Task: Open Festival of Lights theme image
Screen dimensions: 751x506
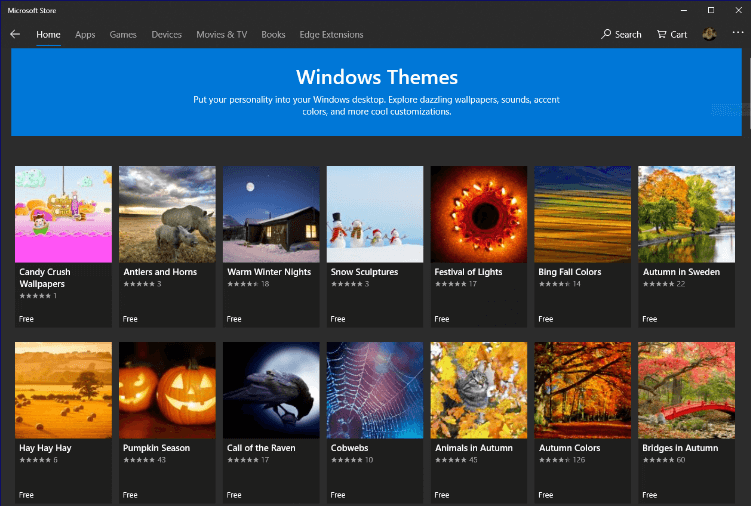Action: point(479,214)
